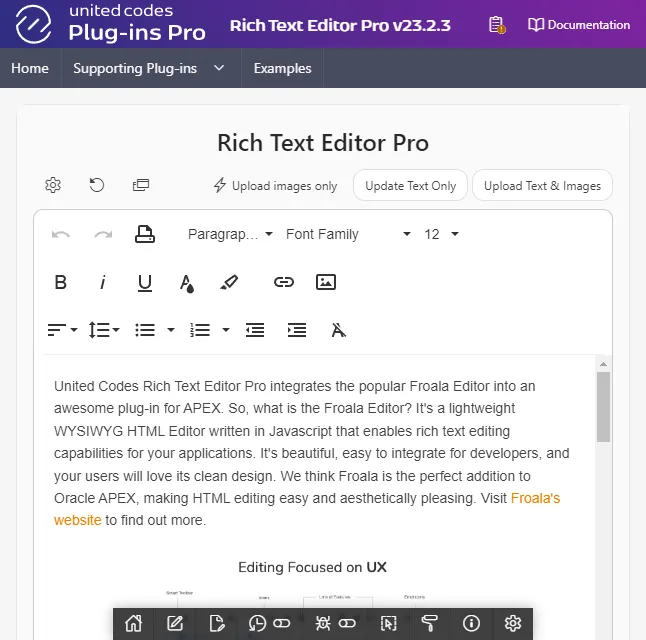Click the background highlight brush icon
The height and width of the screenshot is (640, 646).
click(229, 282)
